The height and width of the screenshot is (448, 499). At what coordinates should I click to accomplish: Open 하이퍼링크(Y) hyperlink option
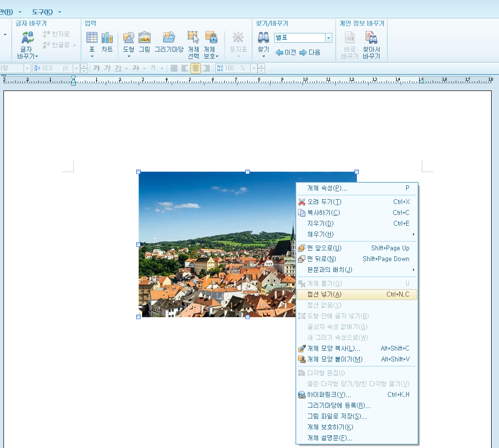pos(357,394)
